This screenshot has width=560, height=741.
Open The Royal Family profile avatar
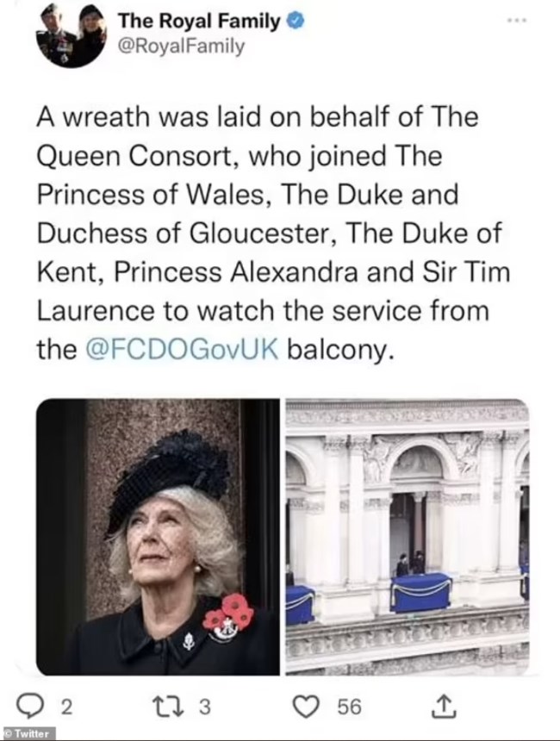(x=71, y=35)
